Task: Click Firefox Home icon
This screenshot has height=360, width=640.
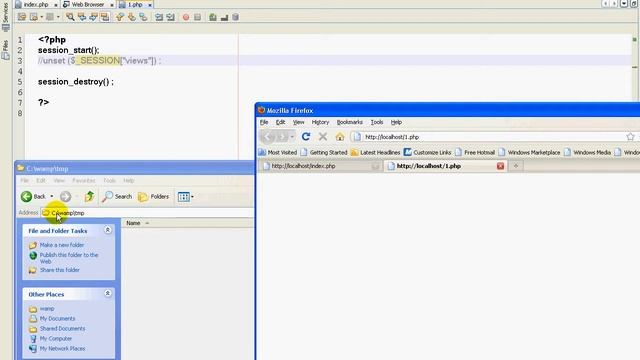Action: point(340,137)
